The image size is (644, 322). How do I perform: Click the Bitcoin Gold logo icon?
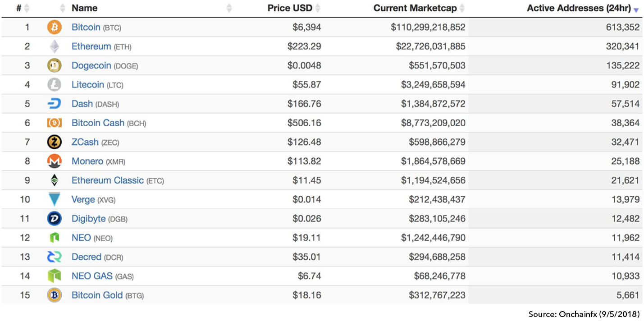(x=54, y=295)
